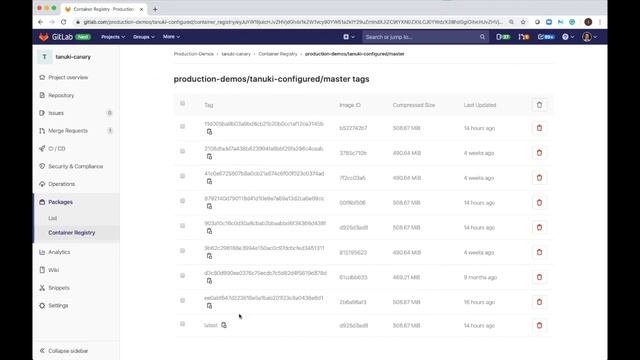Check the box for tag 9bf2c
Screen dimensions: 640x360
(x=182, y=251)
